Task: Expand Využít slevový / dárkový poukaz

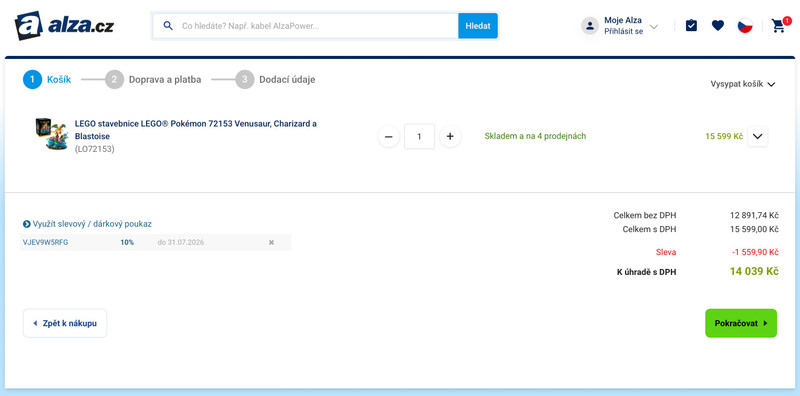Action: [87, 224]
